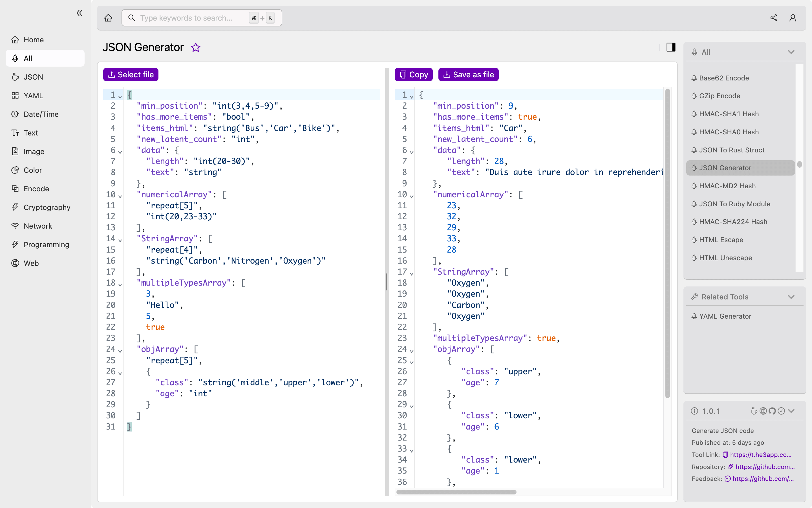
Task: Collapse the All tools list dropdown
Action: point(791,52)
